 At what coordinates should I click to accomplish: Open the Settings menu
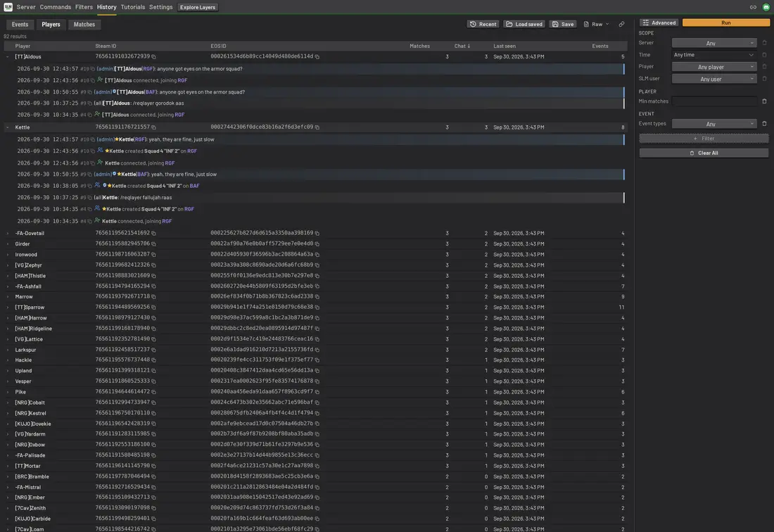point(161,7)
